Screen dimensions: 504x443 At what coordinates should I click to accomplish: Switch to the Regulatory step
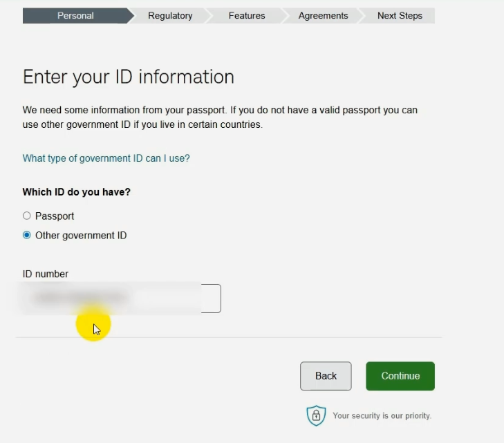point(170,16)
